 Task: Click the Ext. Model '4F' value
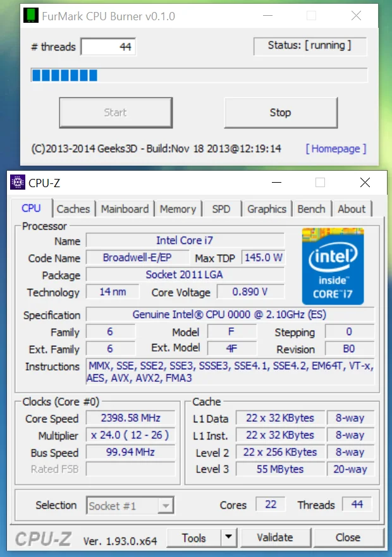pos(231,349)
